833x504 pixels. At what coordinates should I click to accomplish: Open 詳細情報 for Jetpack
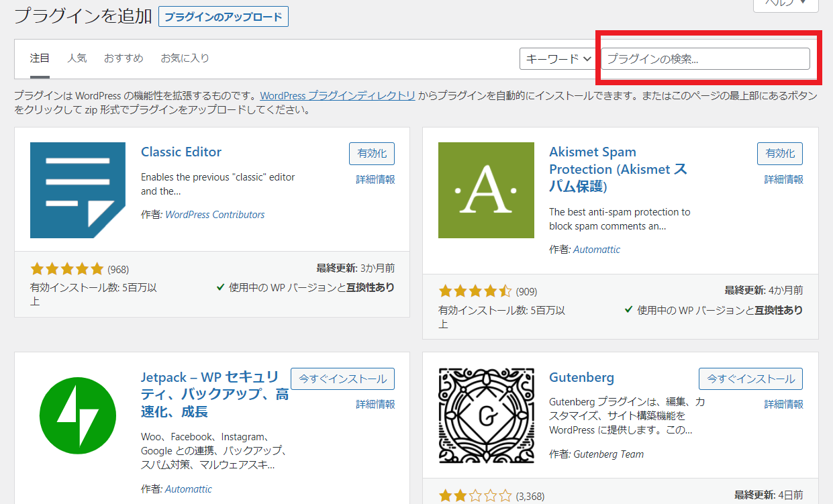pyautogui.click(x=375, y=404)
